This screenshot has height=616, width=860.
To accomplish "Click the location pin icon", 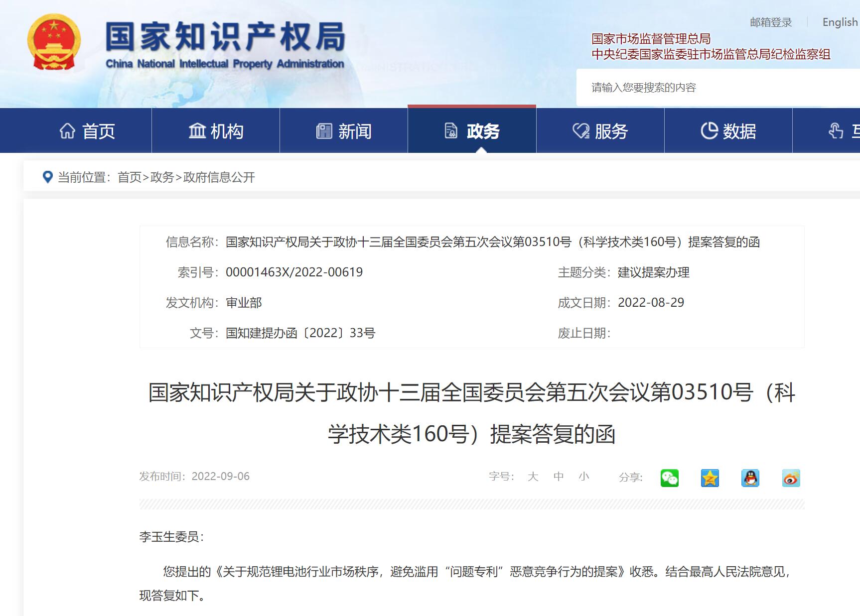I will coord(48,177).
